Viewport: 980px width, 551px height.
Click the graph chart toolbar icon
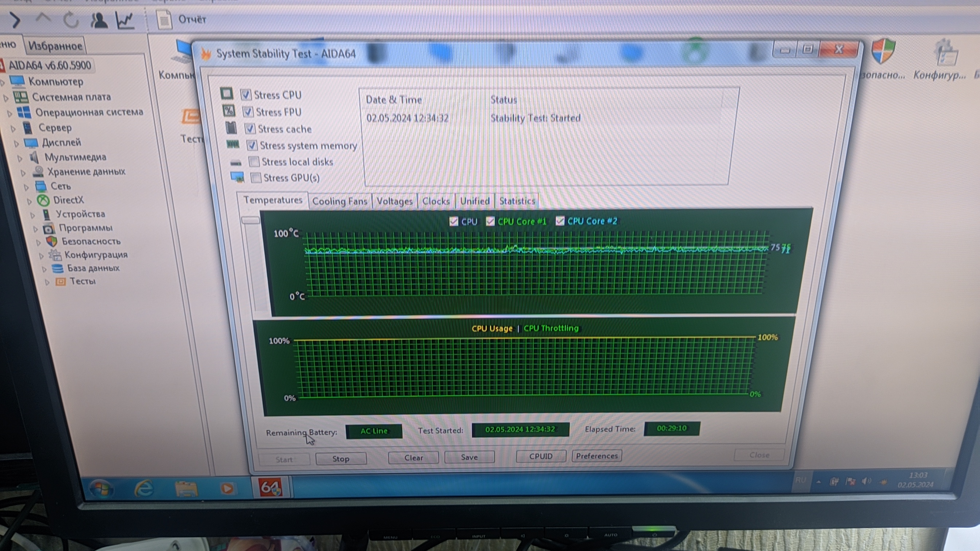click(125, 20)
